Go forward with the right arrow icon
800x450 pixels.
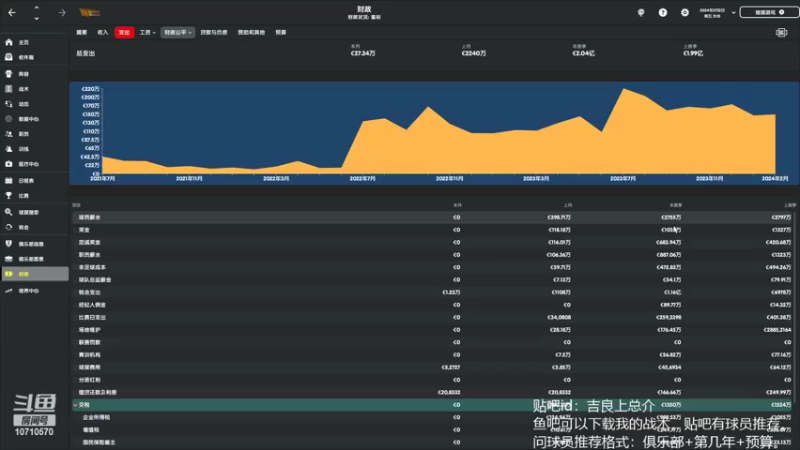(62, 12)
